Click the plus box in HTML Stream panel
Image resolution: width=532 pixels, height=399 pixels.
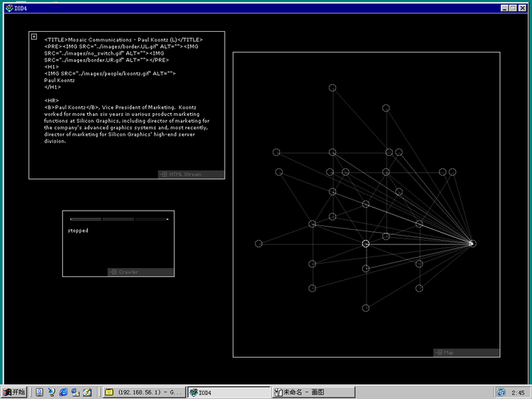(33, 36)
